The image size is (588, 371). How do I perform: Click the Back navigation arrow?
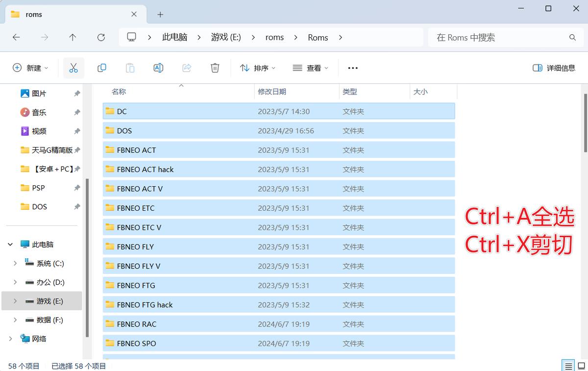(x=17, y=37)
